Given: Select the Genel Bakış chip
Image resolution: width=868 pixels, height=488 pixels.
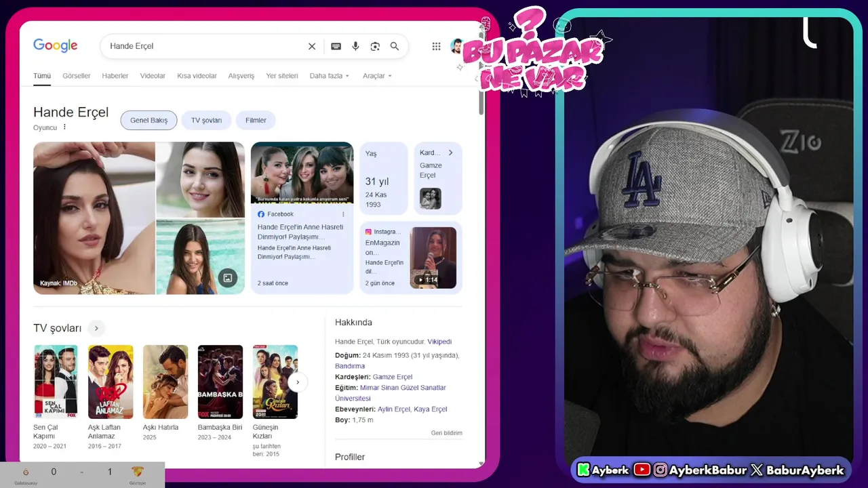Looking at the screenshot, I should click(149, 120).
